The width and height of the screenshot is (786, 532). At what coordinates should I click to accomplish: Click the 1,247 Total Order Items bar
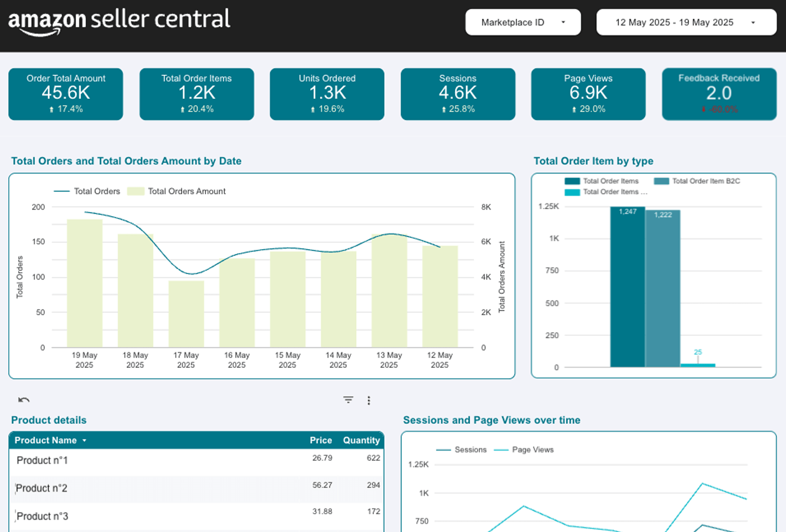point(627,287)
